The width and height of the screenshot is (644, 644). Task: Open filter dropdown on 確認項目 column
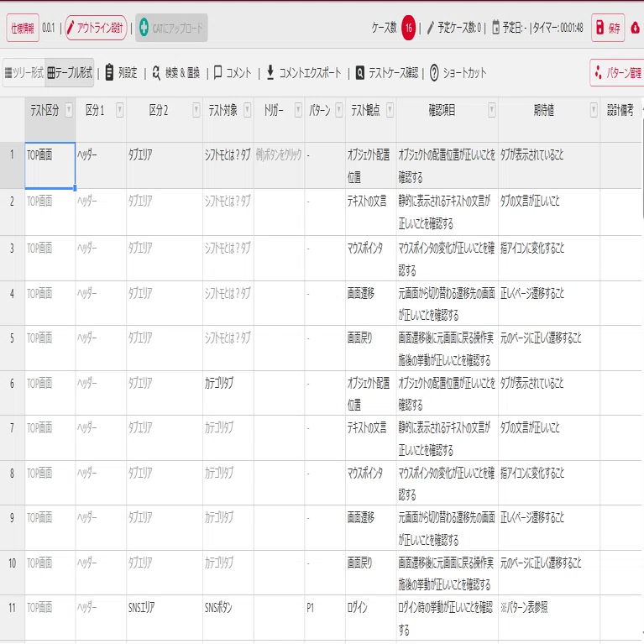(x=492, y=110)
